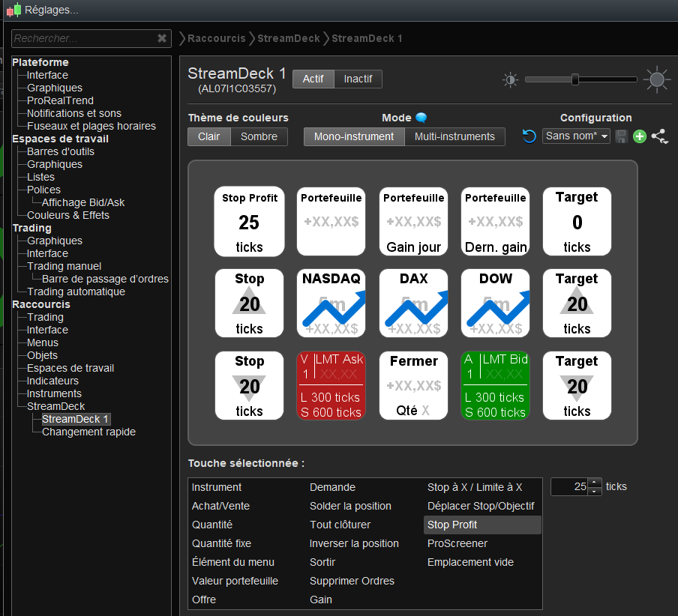The image size is (678, 616).
Task: Click the Mode help speech bubble icon
Action: point(421,118)
